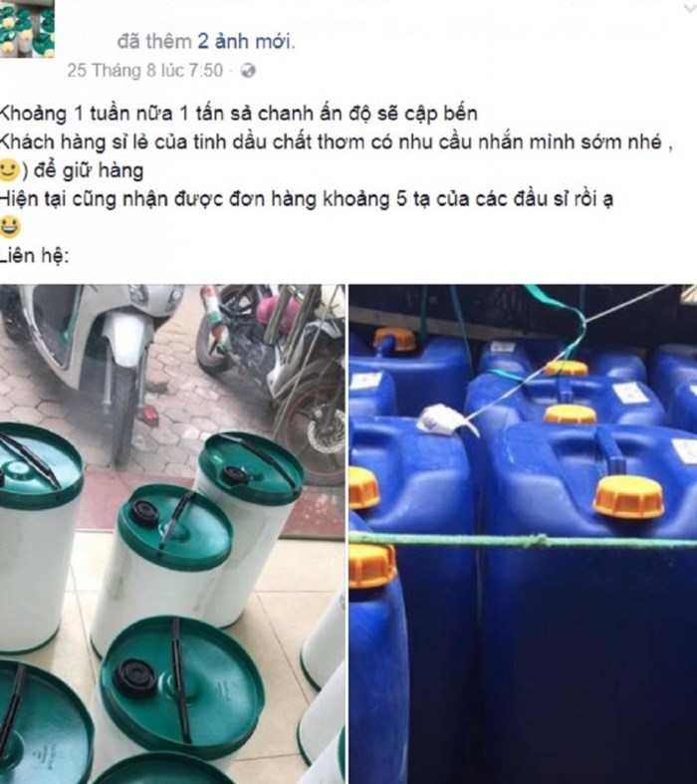
Task: Click the green drum lid in center of left photo
Action: 175,527
